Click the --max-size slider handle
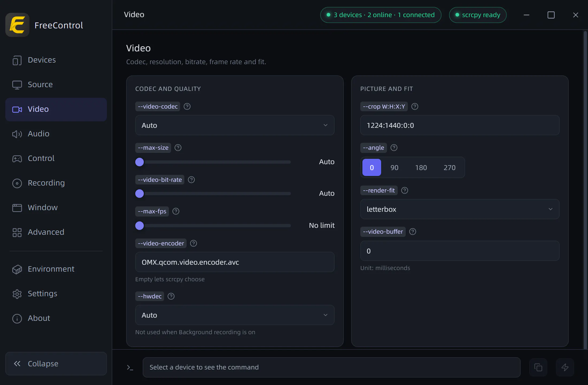Screen dimensions: 588x385 (140, 162)
